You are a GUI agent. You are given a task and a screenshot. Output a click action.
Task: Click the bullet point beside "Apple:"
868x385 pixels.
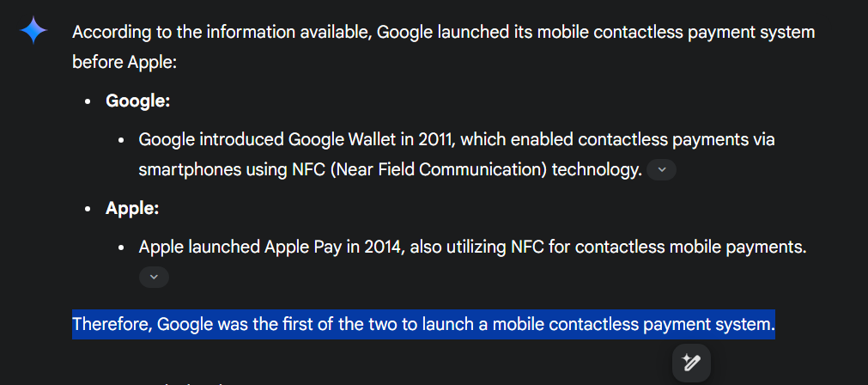[x=88, y=209]
